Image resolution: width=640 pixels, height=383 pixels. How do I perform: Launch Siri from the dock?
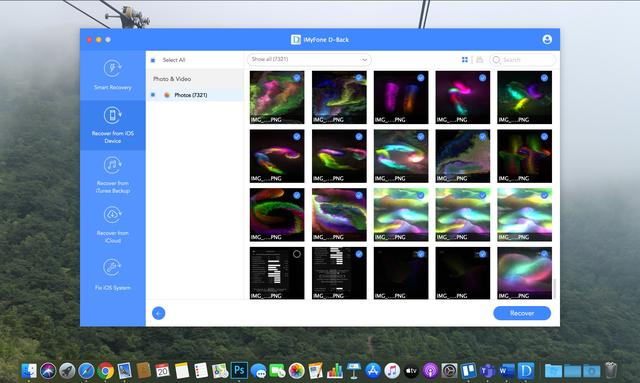[48, 371]
